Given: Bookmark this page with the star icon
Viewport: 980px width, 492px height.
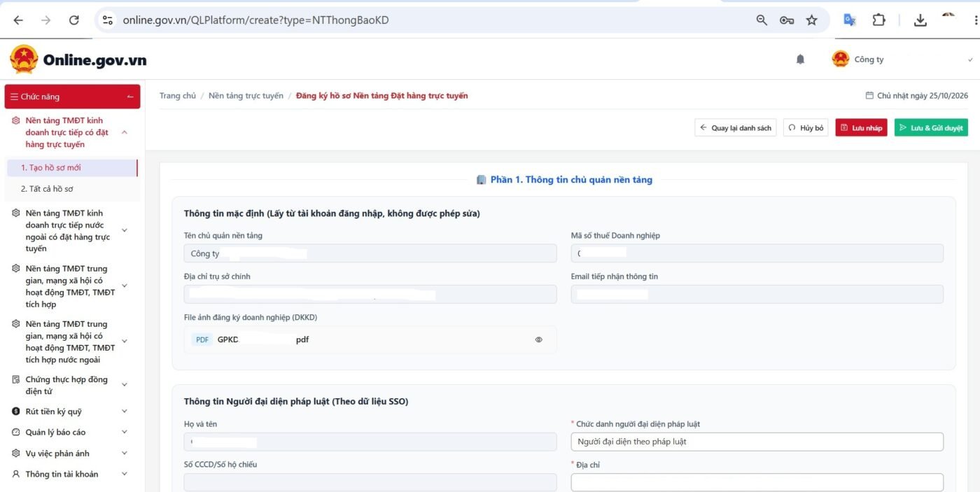Looking at the screenshot, I should 812,20.
